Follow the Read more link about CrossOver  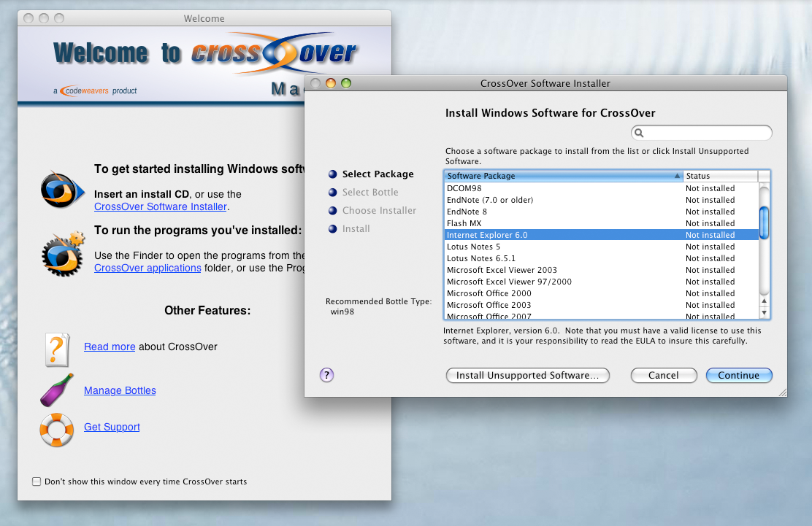point(110,347)
